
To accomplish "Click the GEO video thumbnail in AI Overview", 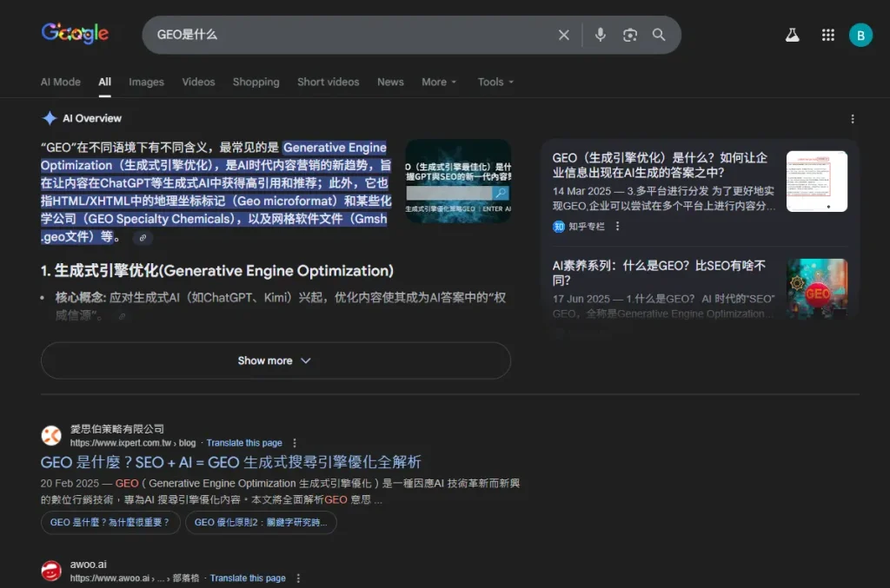I will pyautogui.click(x=457, y=182).
